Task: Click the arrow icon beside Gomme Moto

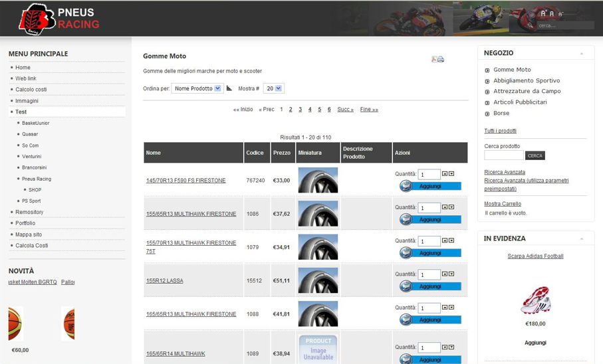Action: (x=487, y=70)
